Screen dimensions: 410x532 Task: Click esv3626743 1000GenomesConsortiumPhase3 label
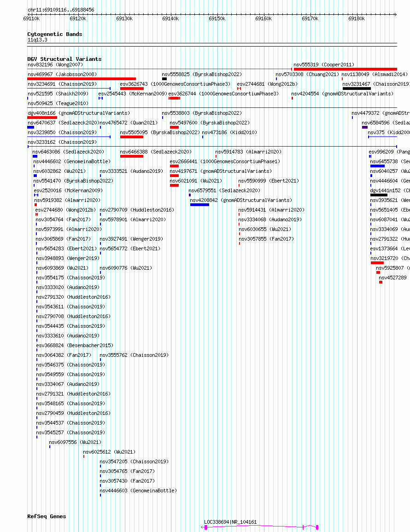click(175, 84)
